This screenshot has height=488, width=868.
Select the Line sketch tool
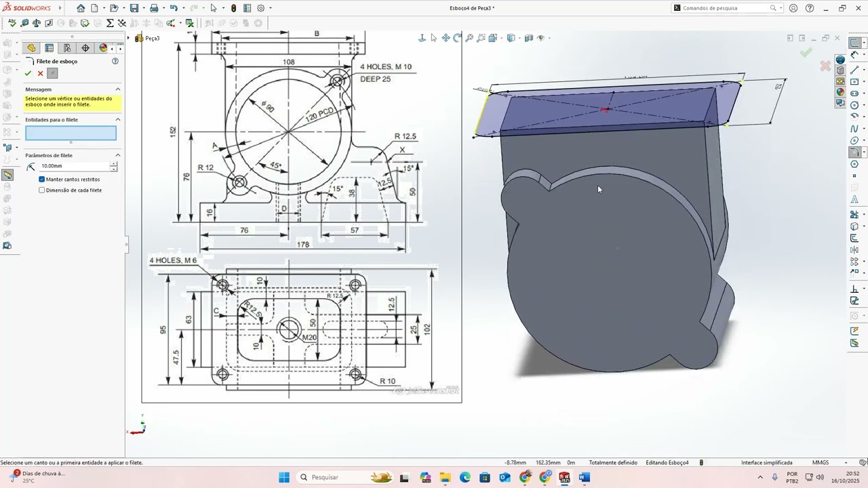854,70
